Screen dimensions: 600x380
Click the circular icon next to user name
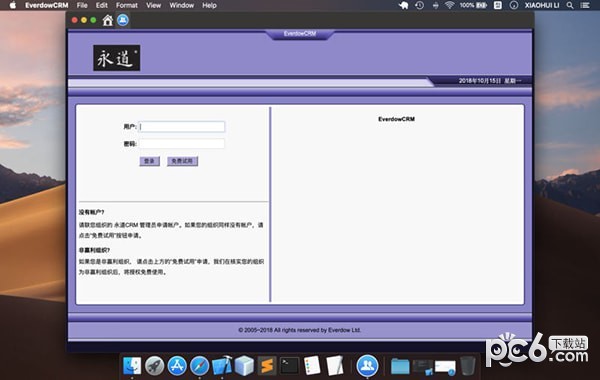click(x=514, y=5)
